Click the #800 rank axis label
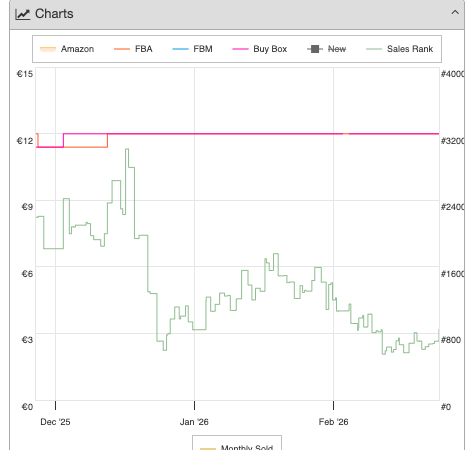 tap(451, 340)
